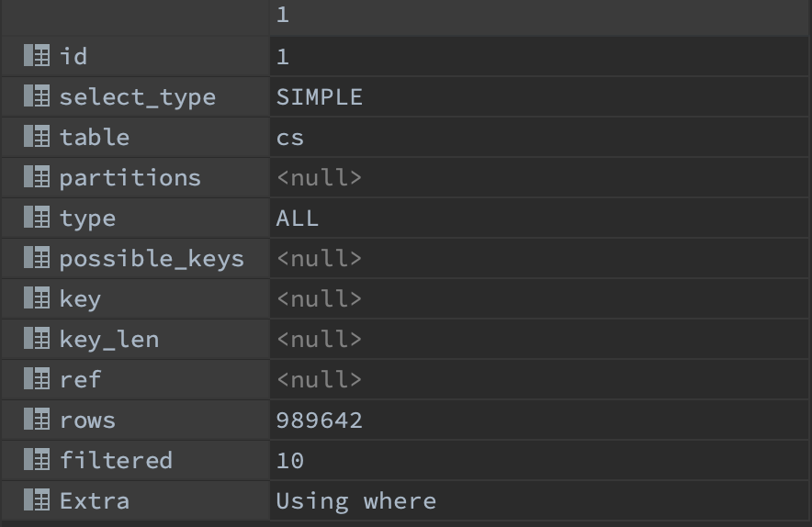
Task: Select the column header labeled 1
Action: coord(283,16)
